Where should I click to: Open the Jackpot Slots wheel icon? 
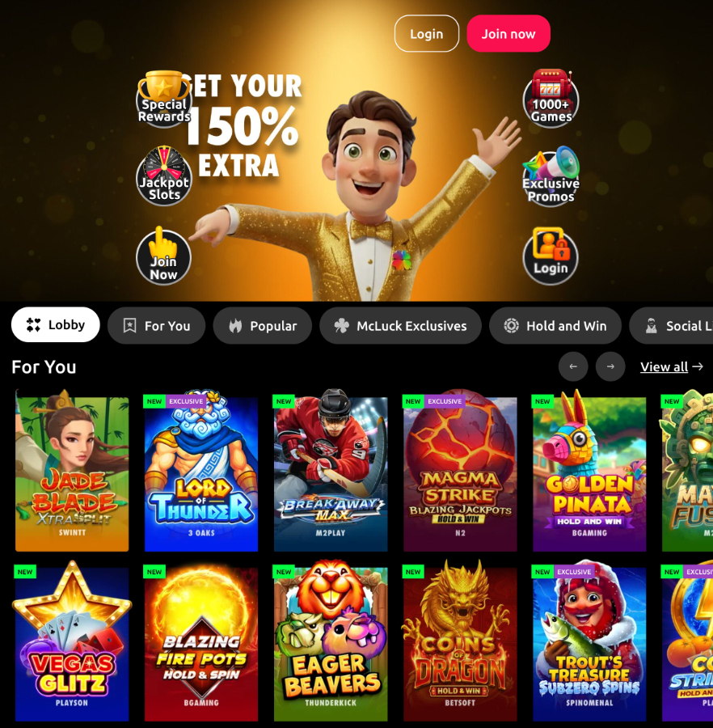click(164, 176)
